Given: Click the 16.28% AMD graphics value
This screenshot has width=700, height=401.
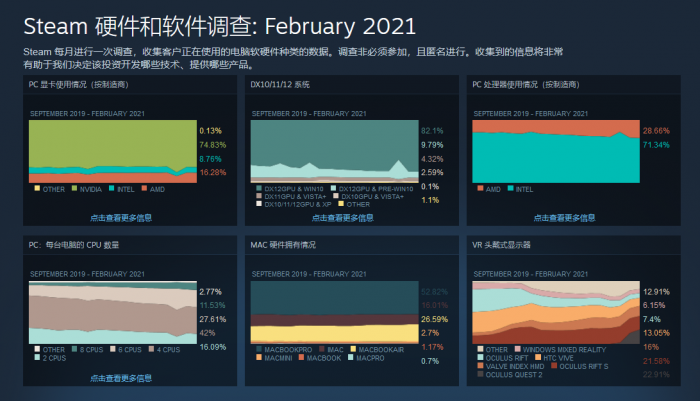Looking at the screenshot, I should coord(212,172).
